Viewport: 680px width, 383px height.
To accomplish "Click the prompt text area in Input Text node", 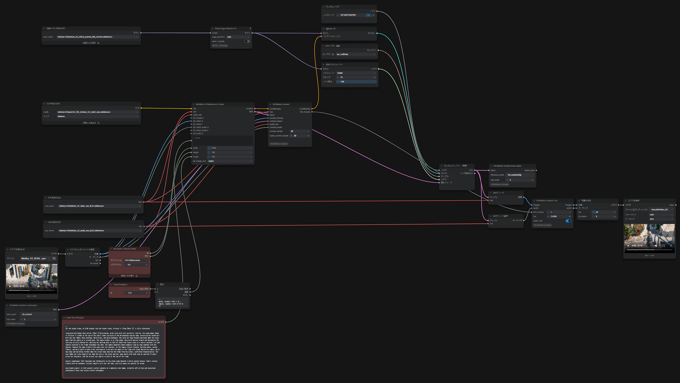I will [x=114, y=349].
